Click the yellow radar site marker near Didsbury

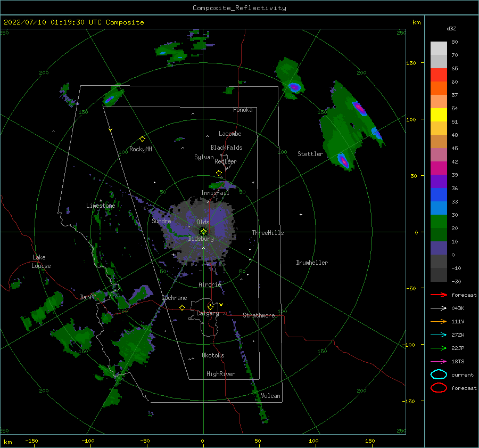click(203, 232)
